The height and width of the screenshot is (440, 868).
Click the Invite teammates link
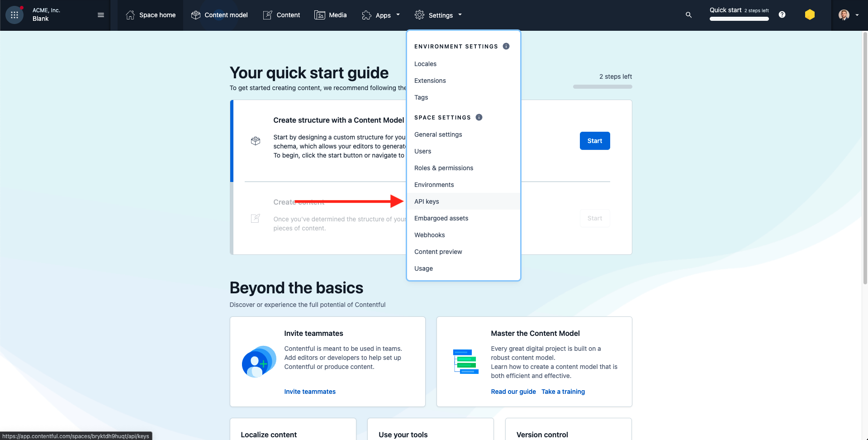310,392
